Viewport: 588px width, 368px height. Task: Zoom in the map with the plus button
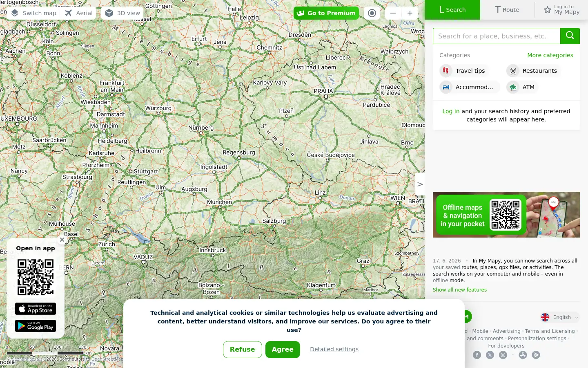[x=410, y=13]
